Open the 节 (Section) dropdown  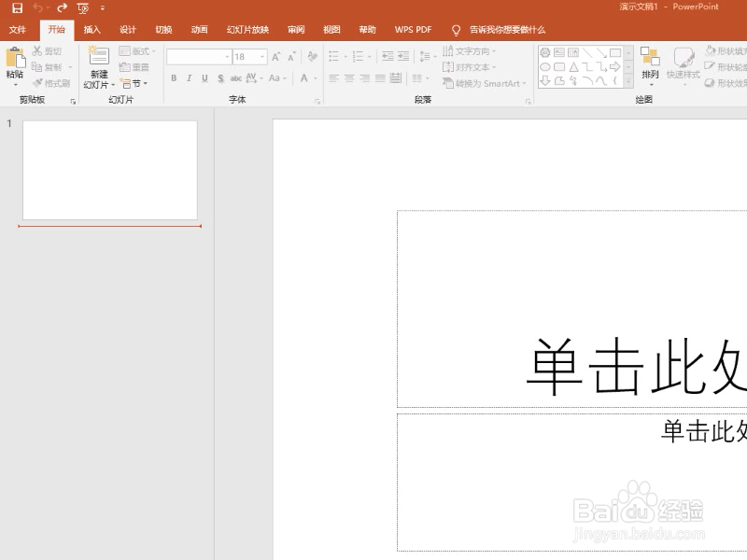pos(134,83)
